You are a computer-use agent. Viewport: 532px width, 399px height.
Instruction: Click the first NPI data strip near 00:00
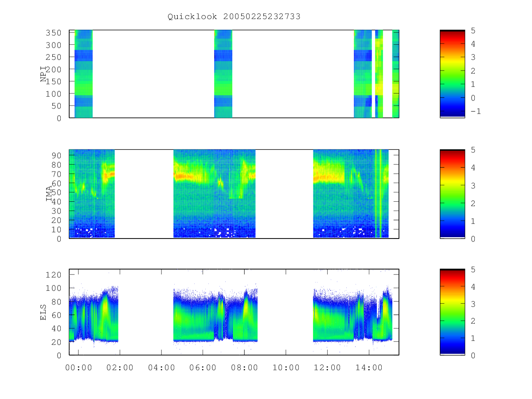[83, 74]
